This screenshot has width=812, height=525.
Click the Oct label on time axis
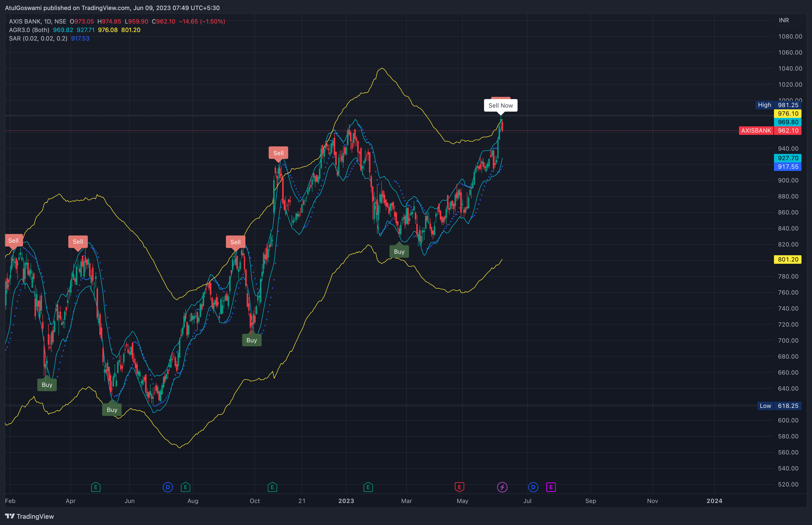[255, 501]
